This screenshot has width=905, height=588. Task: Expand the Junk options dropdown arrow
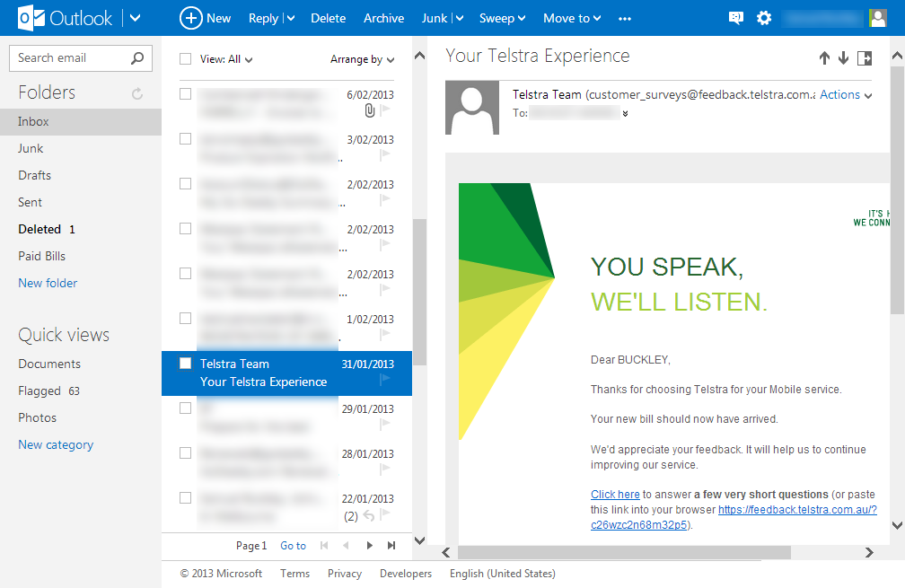(460, 19)
